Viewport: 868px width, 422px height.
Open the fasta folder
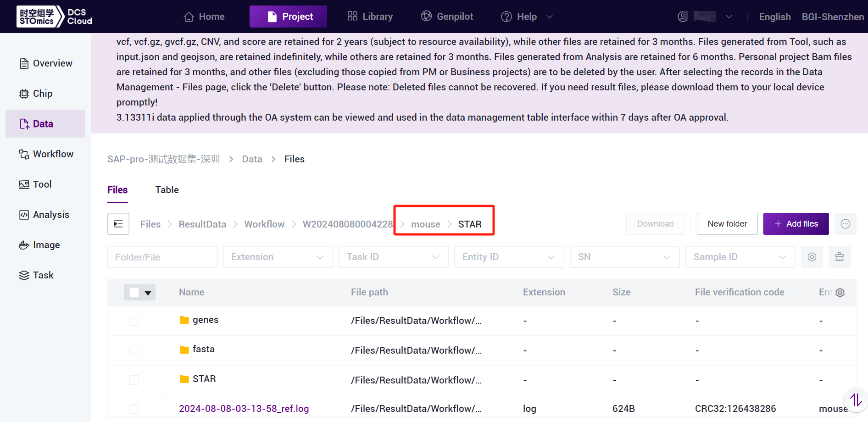point(203,349)
